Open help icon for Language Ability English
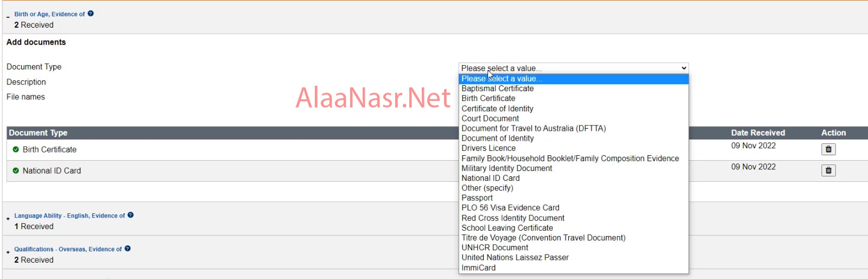This screenshot has height=279, width=868. 130,215
